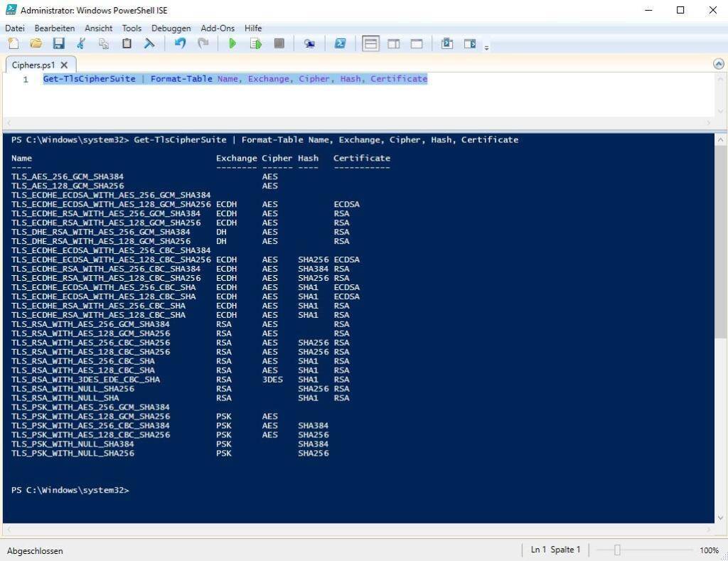728x561 pixels.
Task: Launch PowerShell.exe from the toolbar
Action: (x=340, y=43)
